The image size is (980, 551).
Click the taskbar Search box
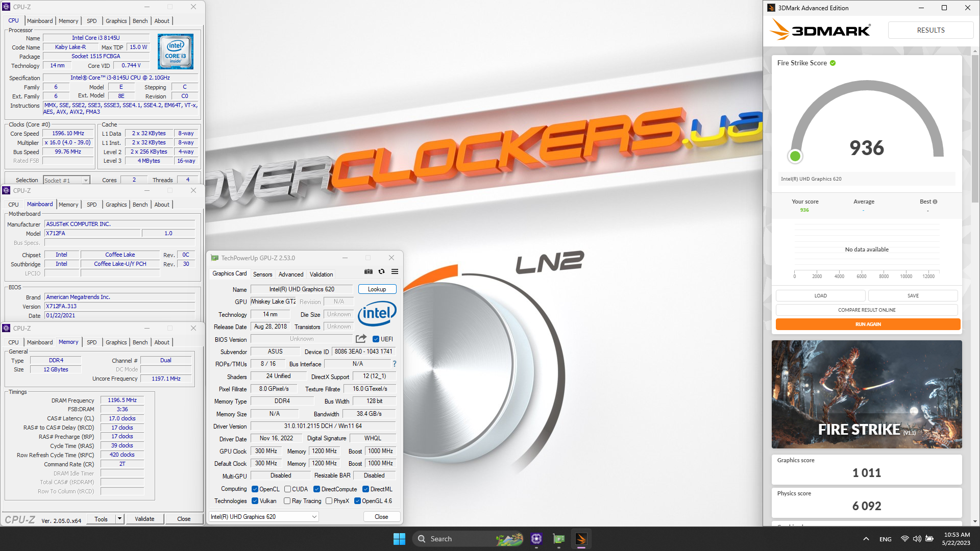point(469,539)
